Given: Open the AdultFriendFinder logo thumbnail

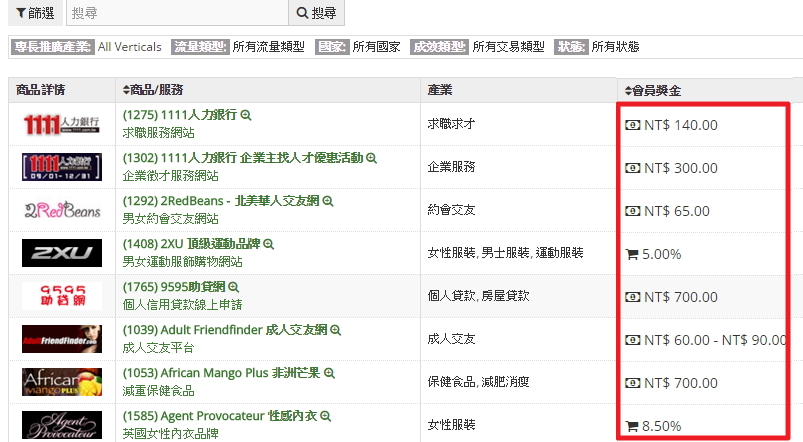Looking at the screenshot, I should point(61,339).
